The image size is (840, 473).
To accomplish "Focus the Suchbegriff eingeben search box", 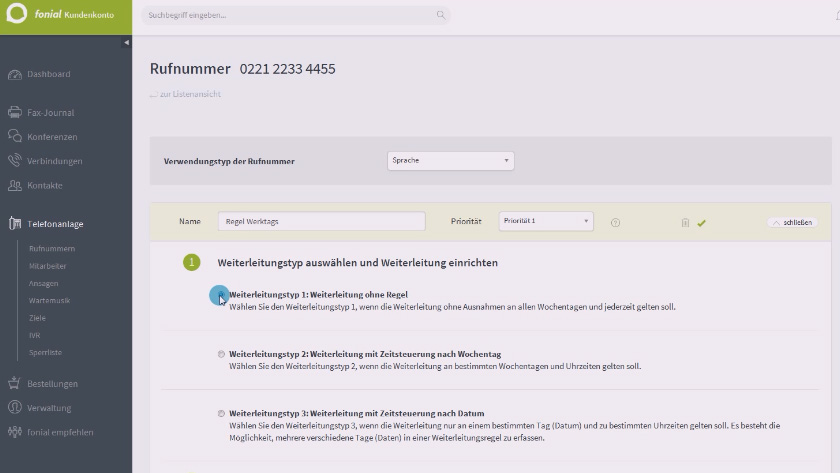I will 295,15.
